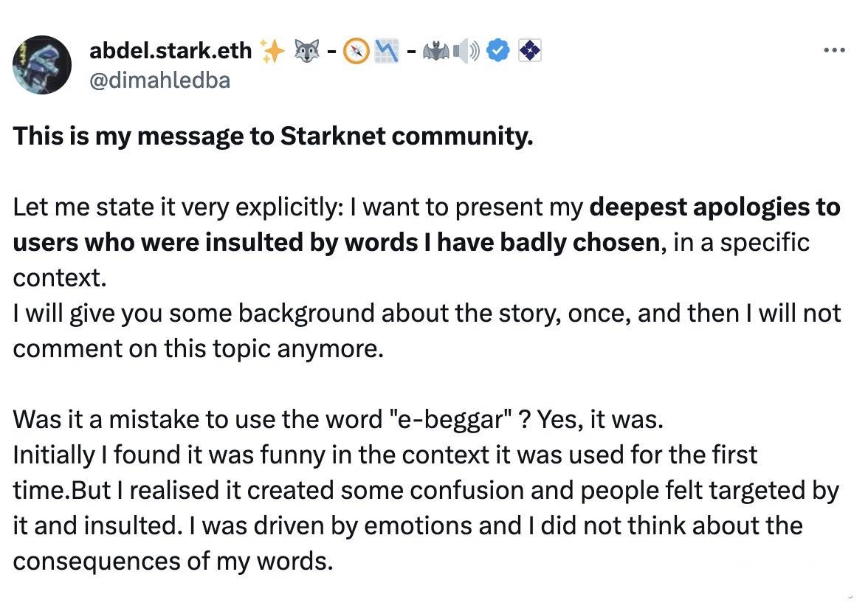Click the 'consequences of my words.' line
The height and width of the screenshot is (614, 868).
pos(173,562)
